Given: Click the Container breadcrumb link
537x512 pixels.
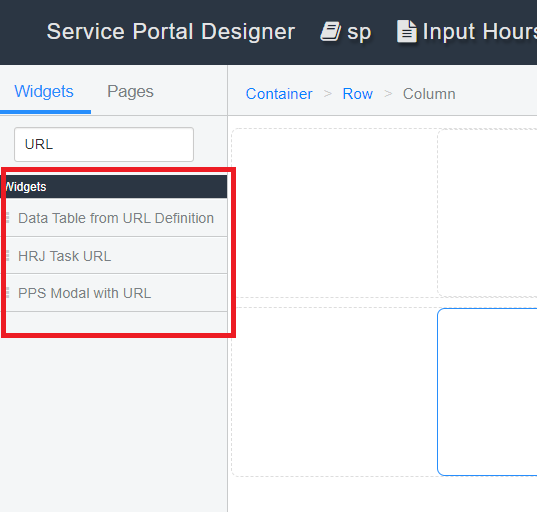Looking at the screenshot, I should coord(279,94).
